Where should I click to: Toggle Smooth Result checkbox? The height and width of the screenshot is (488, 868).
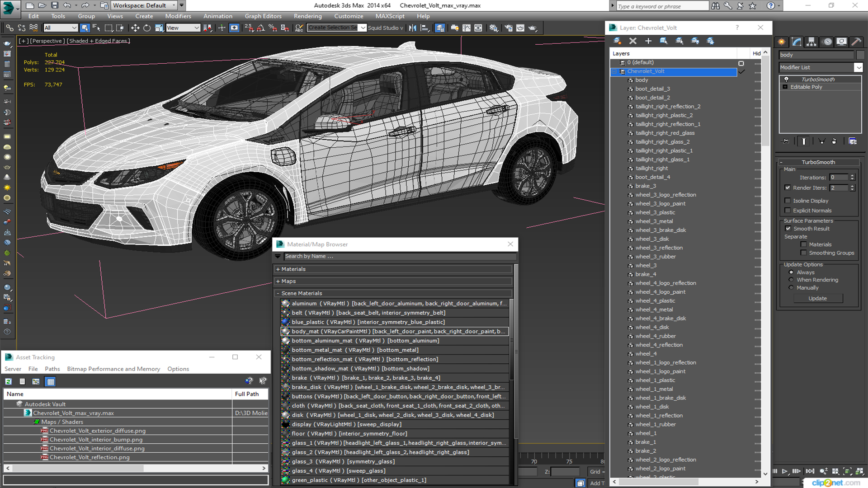tap(788, 229)
